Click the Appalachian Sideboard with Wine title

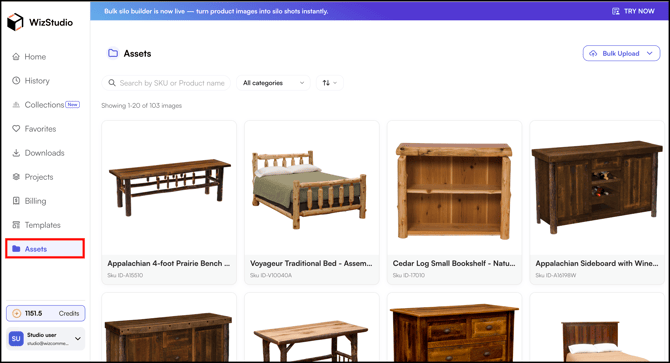point(597,263)
